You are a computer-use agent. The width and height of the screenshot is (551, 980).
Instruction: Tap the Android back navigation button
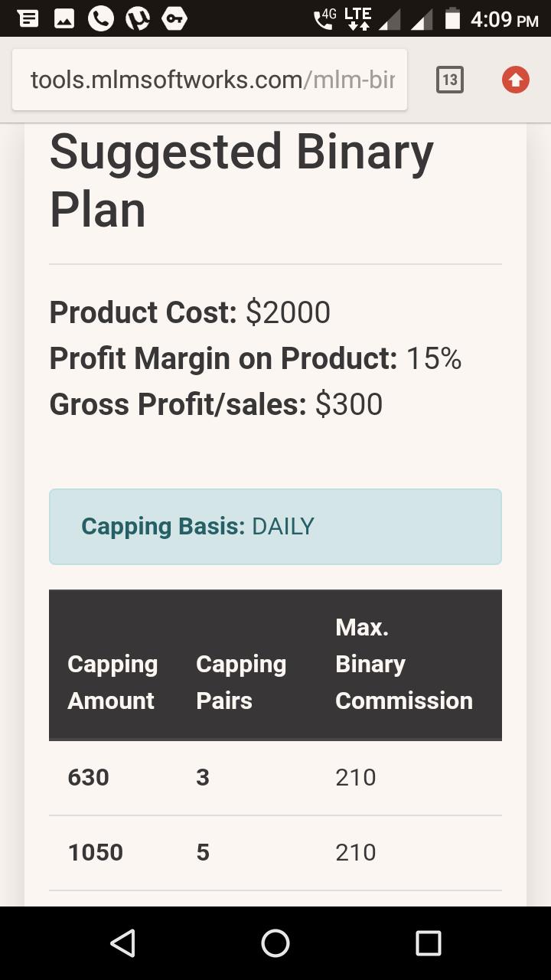[123, 943]
